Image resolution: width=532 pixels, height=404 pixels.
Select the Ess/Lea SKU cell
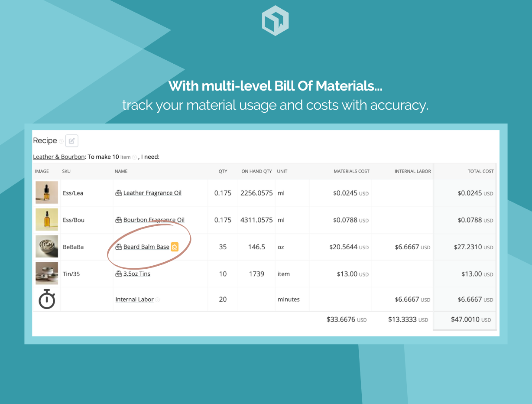pos(73,193)
